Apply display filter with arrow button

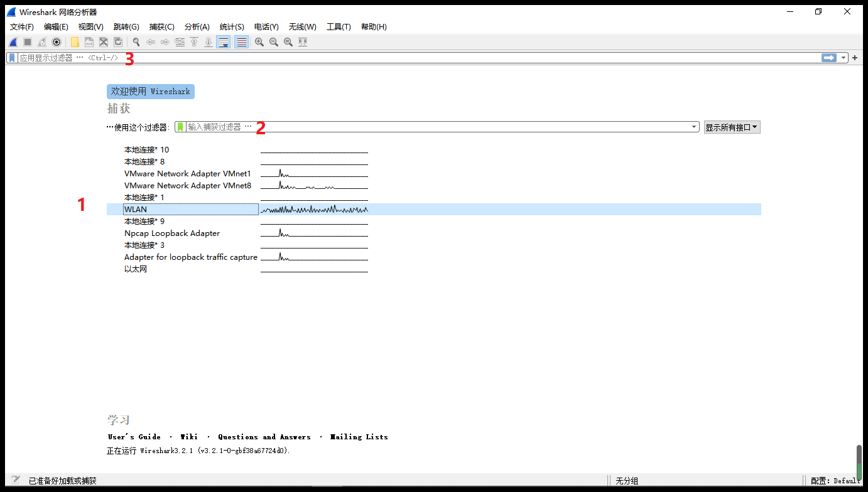tap(829, 58)
